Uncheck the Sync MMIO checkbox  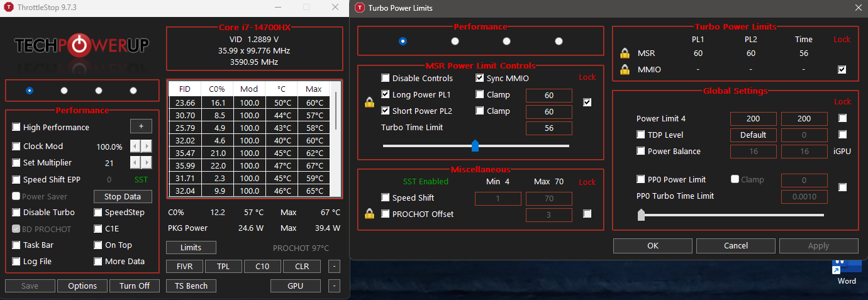click(480, 79)
